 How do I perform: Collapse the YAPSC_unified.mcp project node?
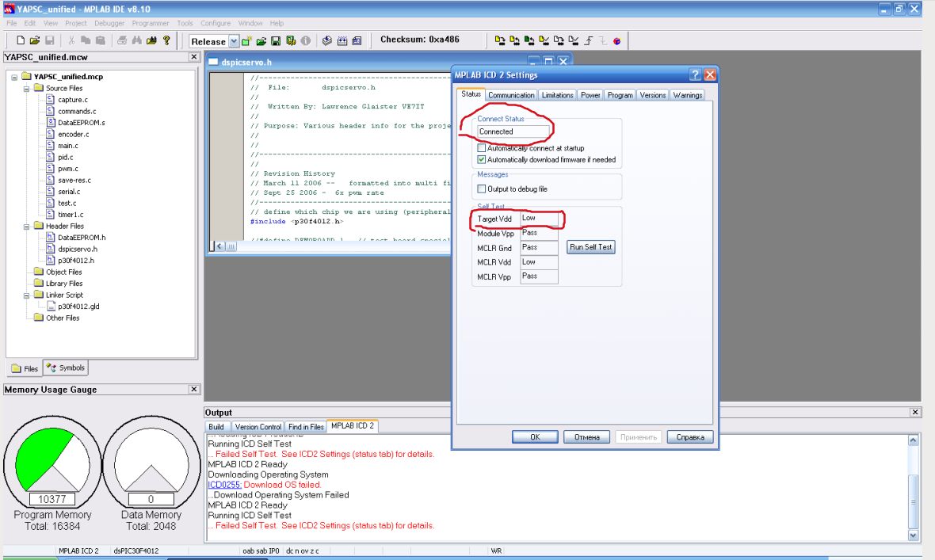(x=14, y=77)
